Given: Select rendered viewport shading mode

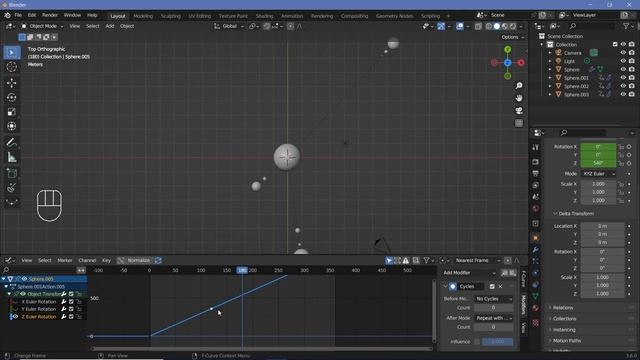Looking at the screenshot, I should click(513, 26).
